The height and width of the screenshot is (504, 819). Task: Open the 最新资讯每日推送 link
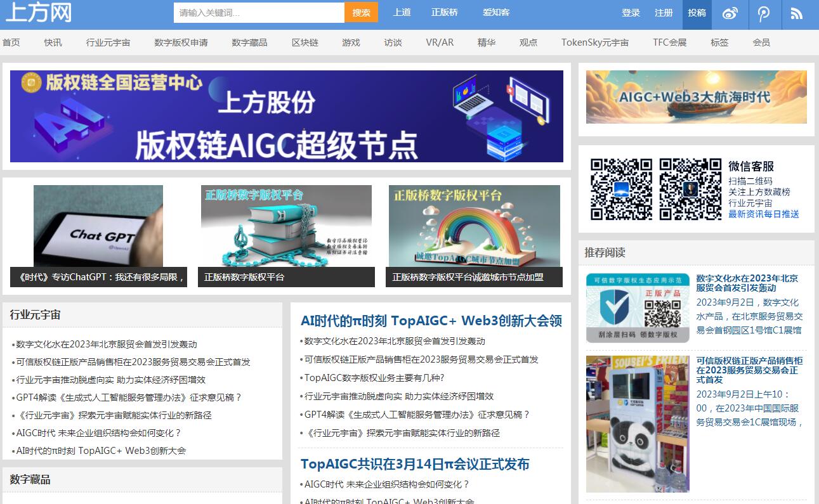coord(764,214)
